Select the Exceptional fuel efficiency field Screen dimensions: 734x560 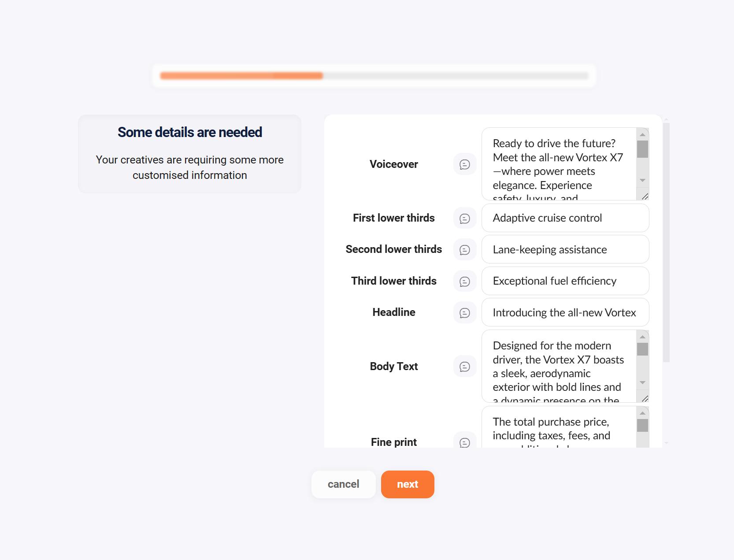(565, 281)
